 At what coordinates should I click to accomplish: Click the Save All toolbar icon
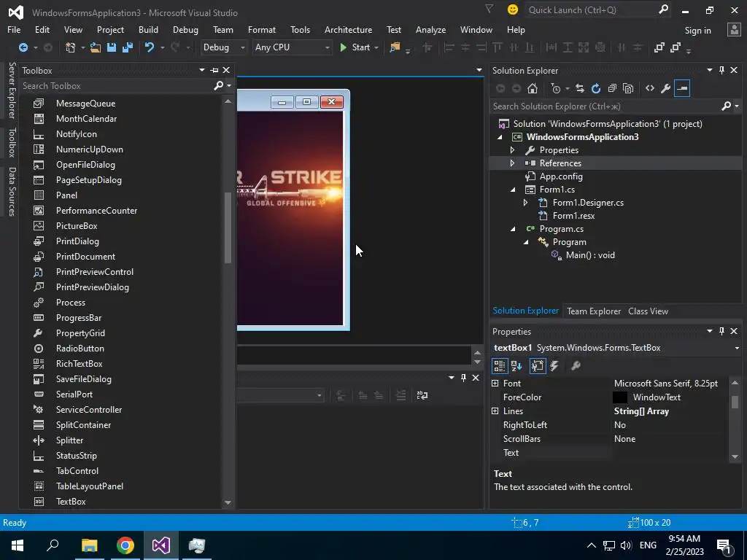pos(126,47)
